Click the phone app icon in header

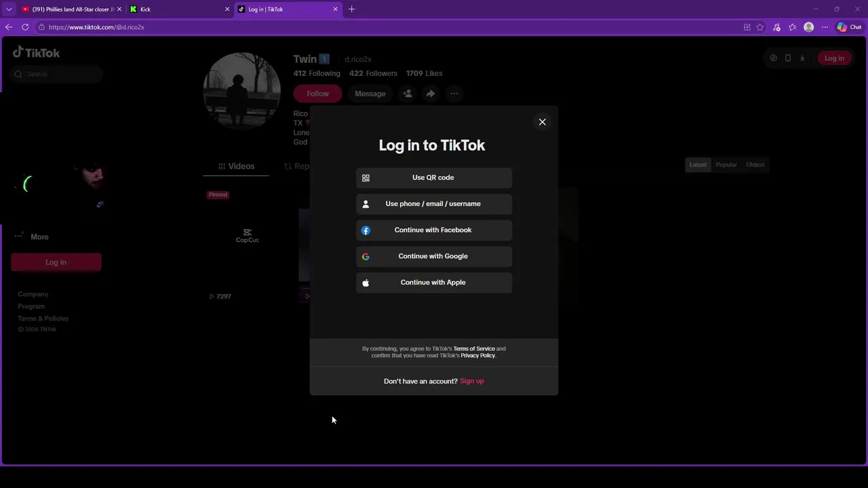click(x=788, y=58)
